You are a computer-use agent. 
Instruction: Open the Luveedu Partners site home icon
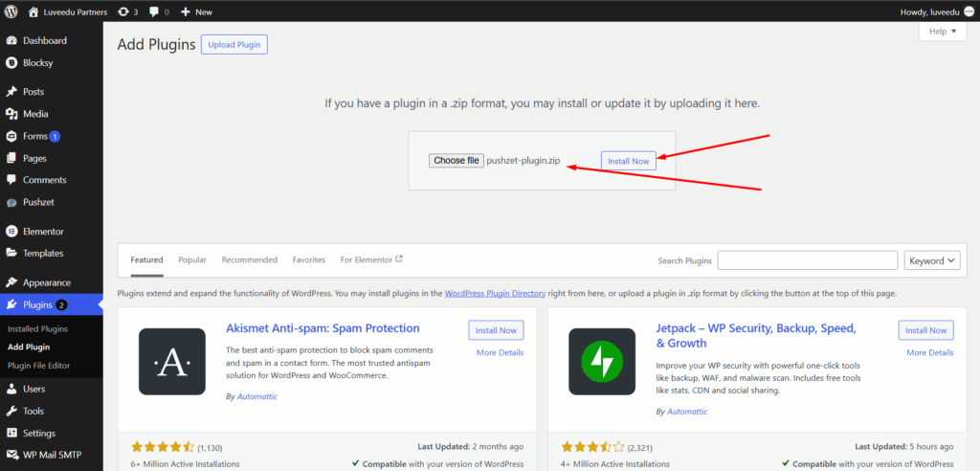click(33, 11)
